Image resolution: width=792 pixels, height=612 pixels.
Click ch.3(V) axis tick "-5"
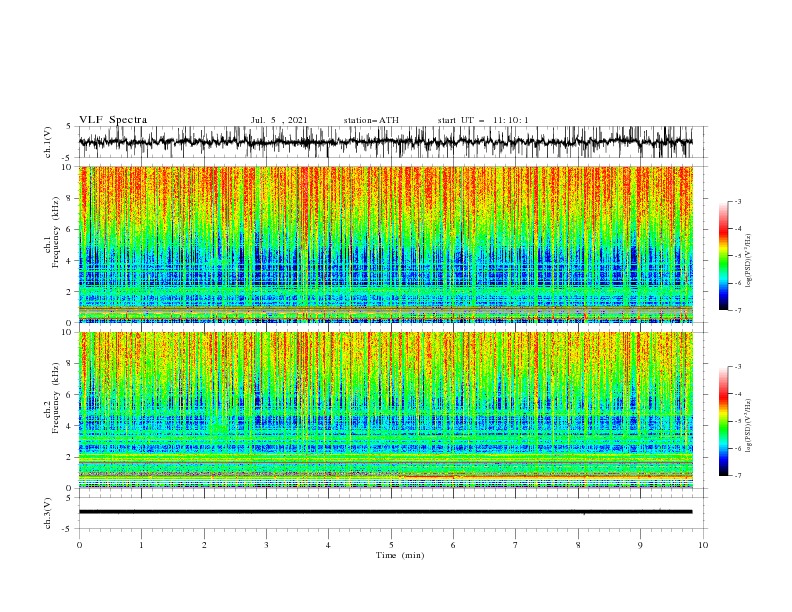pos(68,529)
